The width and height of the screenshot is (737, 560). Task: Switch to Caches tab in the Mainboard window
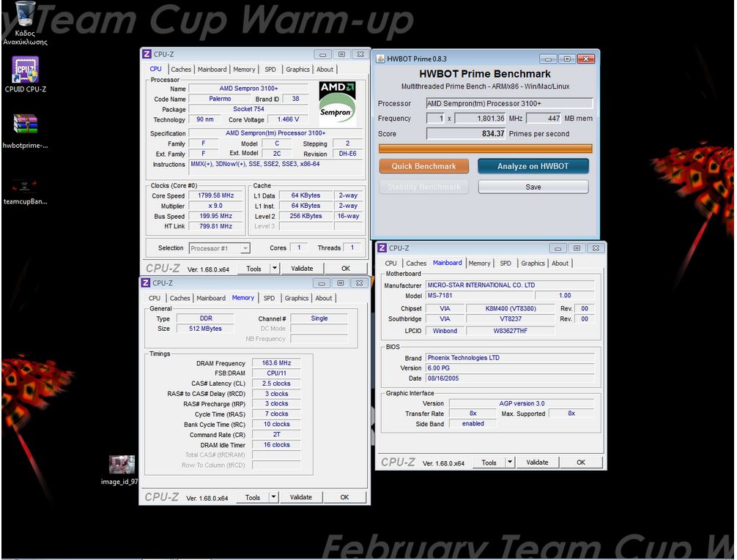416,263
